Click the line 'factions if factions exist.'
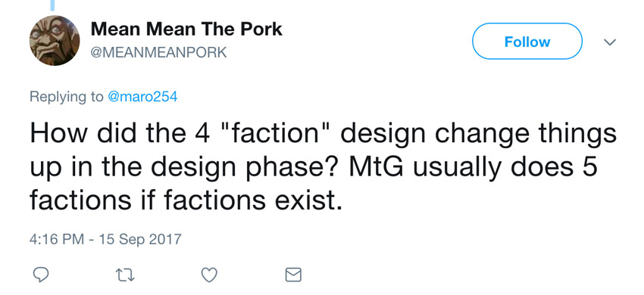Viewport: 644px width, 295px height. coord(185,200)
